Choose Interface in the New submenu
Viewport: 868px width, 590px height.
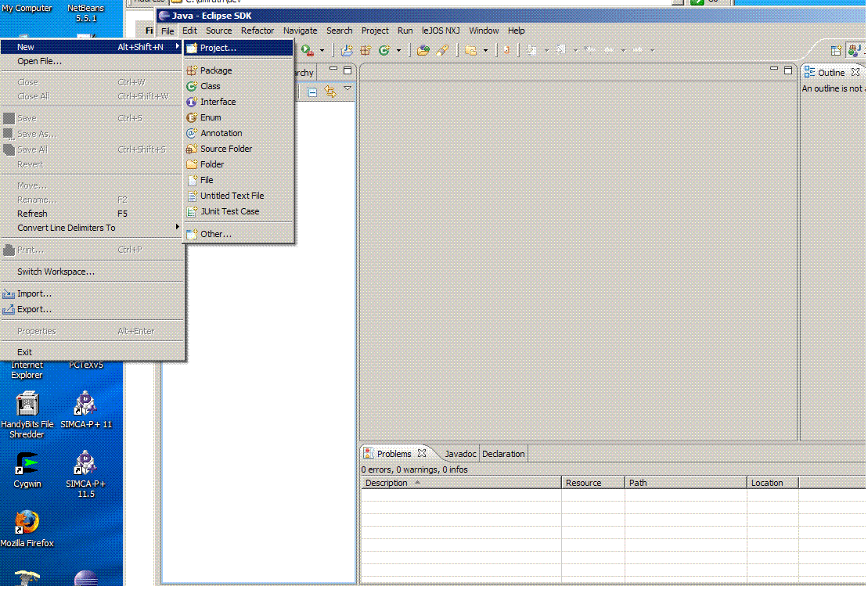tap(240, 102)
